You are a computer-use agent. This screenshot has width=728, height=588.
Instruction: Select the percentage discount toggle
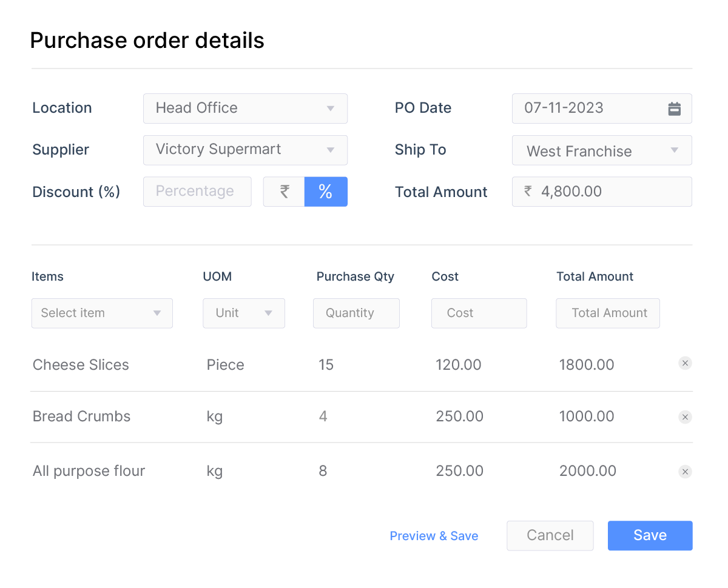[326, 192]
